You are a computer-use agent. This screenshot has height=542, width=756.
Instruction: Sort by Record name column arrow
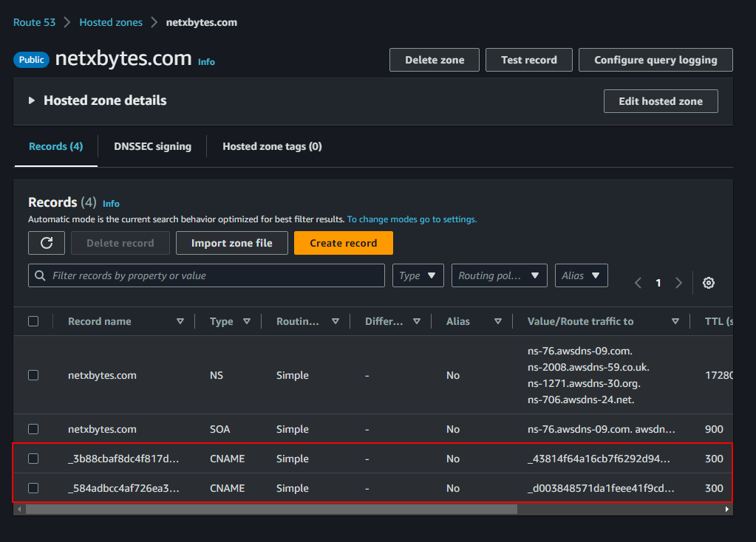(180, 321)
